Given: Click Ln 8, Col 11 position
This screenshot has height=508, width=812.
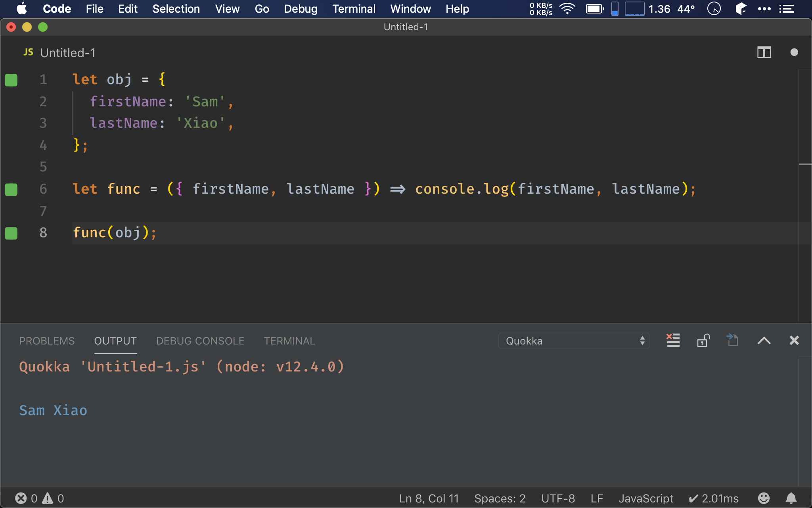Looking at the screenshot, I should [x=429, y=498].
